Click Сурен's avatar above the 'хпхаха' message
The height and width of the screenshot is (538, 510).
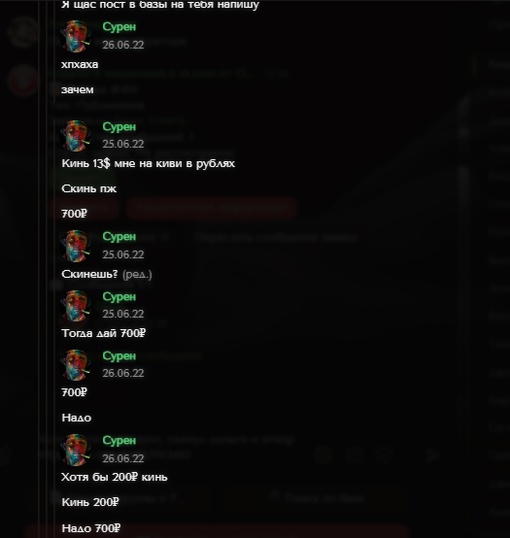[76, 36]
